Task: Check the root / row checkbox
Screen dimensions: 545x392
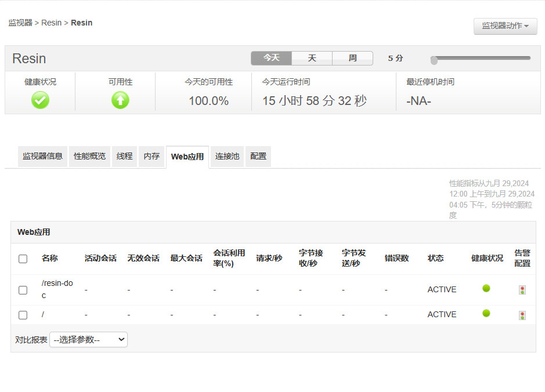Action: point(23,315)
